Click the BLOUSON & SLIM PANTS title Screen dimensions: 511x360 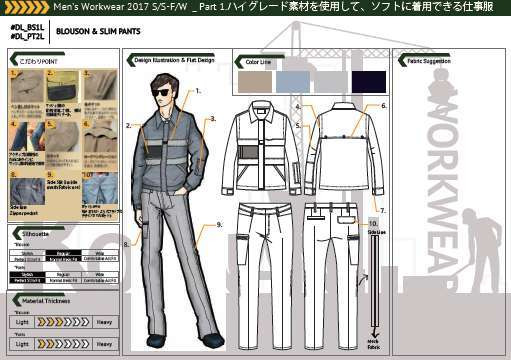(98, 31)
